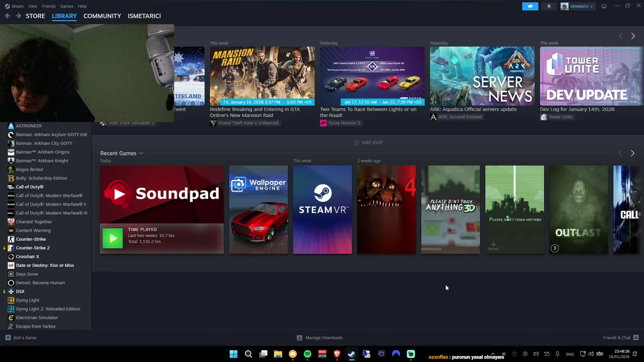
Task: Click Add shelf button
Action: [368, 142]
